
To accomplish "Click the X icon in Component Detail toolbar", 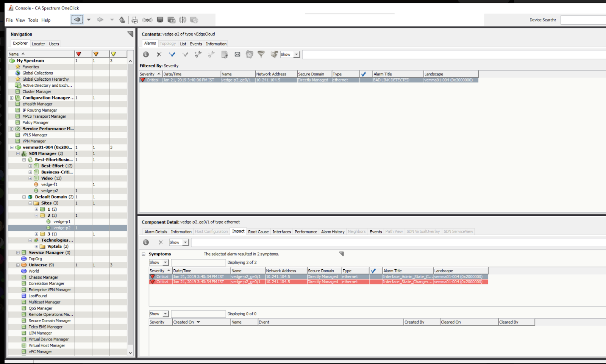I will point(161,242).
